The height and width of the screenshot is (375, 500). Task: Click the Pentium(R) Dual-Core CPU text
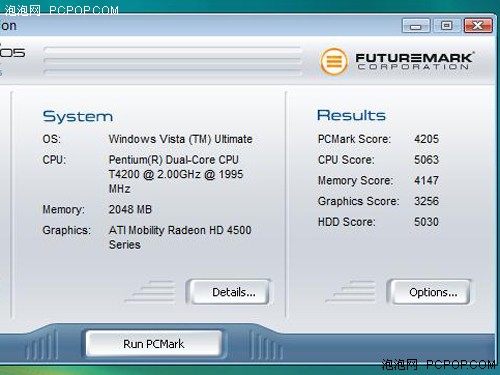[x=174, y=160]
